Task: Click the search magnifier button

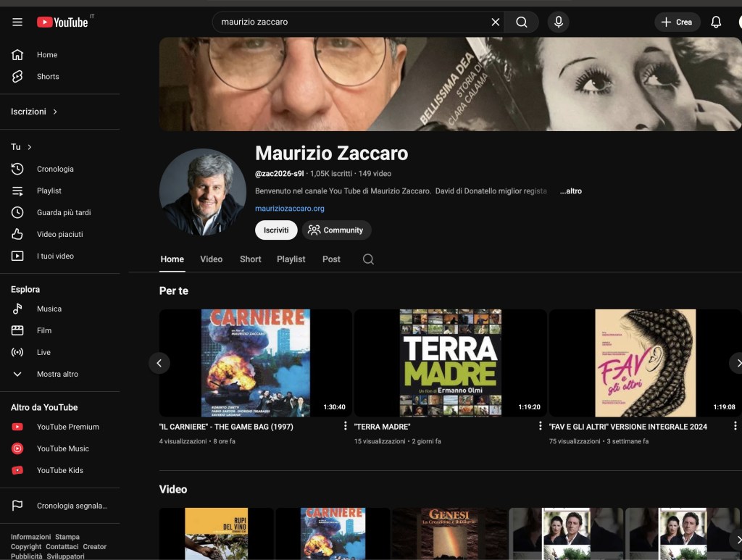Action: 522,22
